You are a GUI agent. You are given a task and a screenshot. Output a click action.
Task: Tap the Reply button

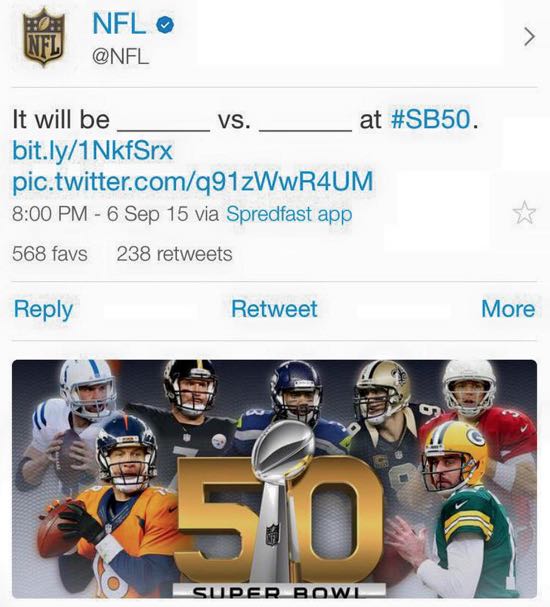(43, 310)
